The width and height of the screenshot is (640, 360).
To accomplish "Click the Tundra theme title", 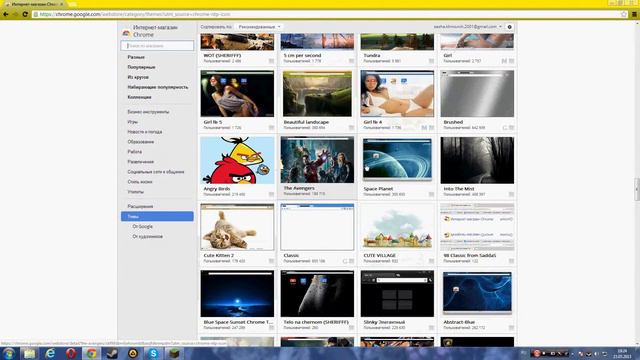I will pyautogui.click(x=372, y=55).
